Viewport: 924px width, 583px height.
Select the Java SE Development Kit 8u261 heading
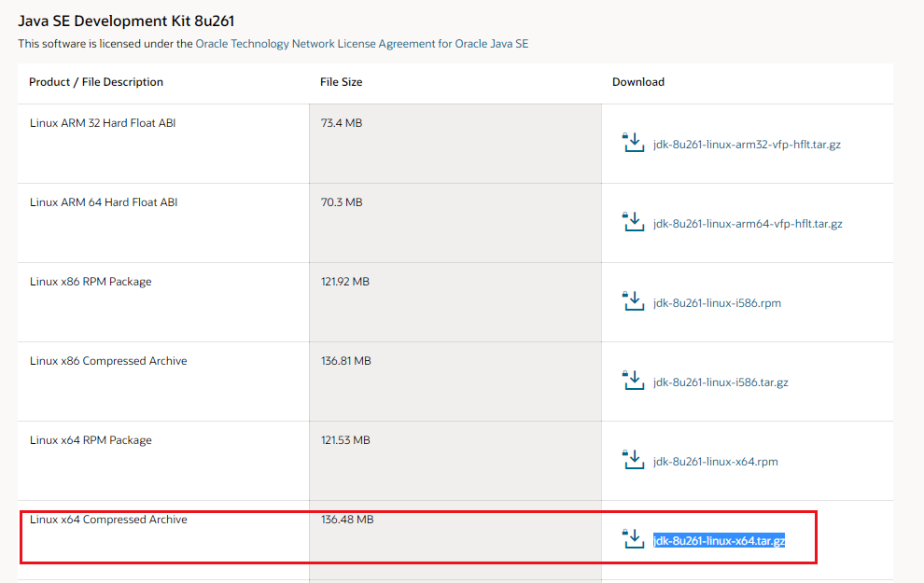pos(126,21)
